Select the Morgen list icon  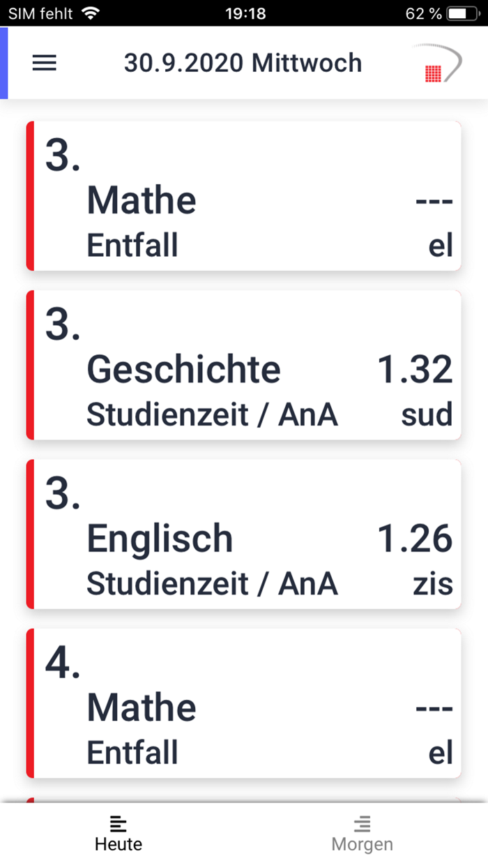pos(362,823)
